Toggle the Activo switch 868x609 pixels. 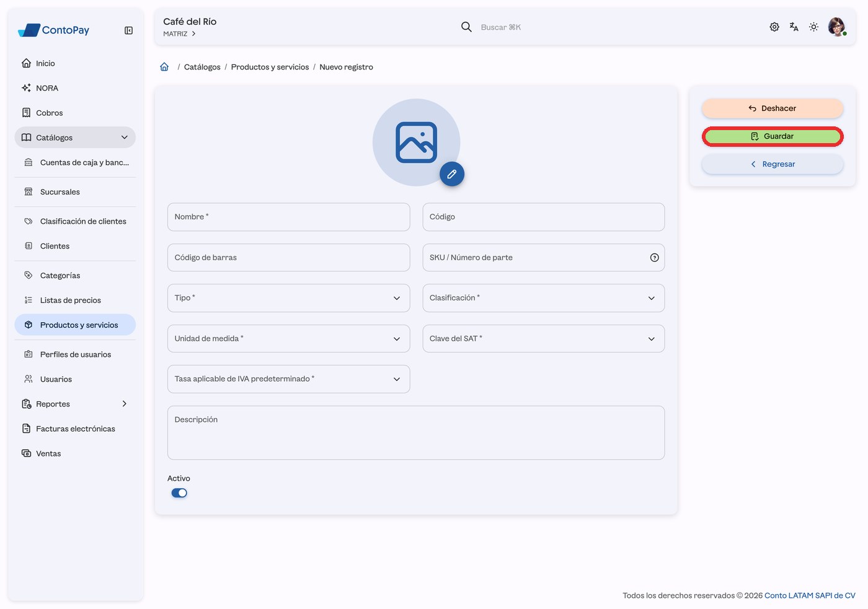click(x=179, y=493)
